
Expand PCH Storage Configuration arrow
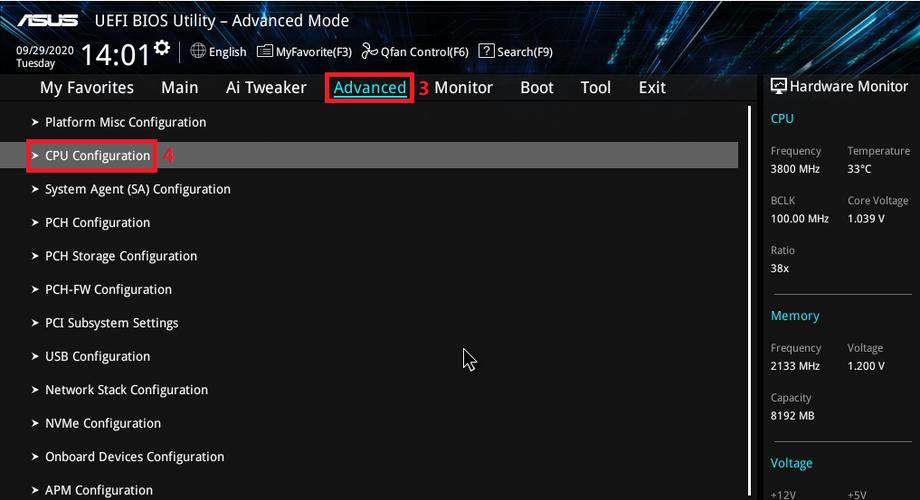point(35,256)
